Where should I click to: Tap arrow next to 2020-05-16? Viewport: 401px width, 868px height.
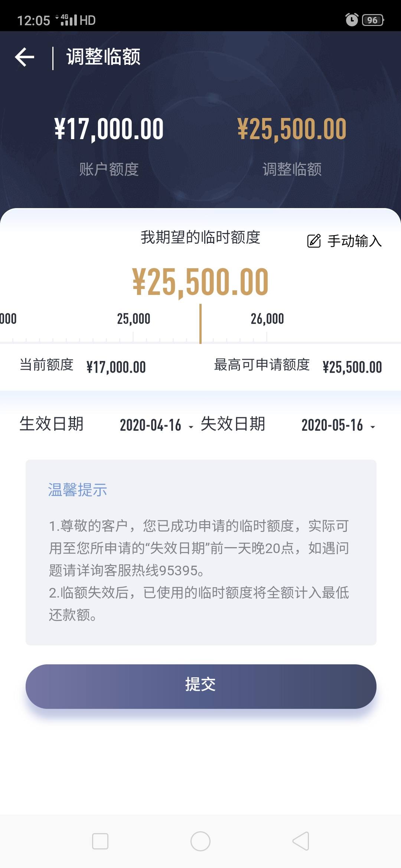[x=372, y=427]
